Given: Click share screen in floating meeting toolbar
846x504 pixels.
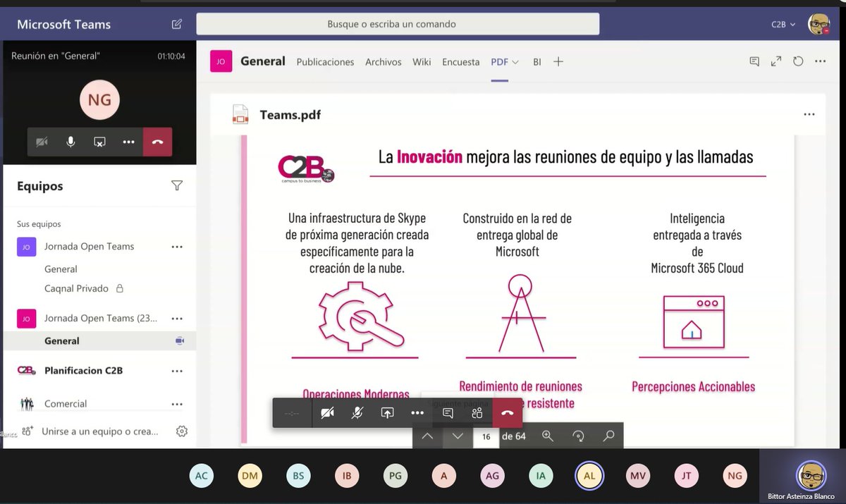Looking at the screenshot, I should pyautogui.click(x=387, y=413).
